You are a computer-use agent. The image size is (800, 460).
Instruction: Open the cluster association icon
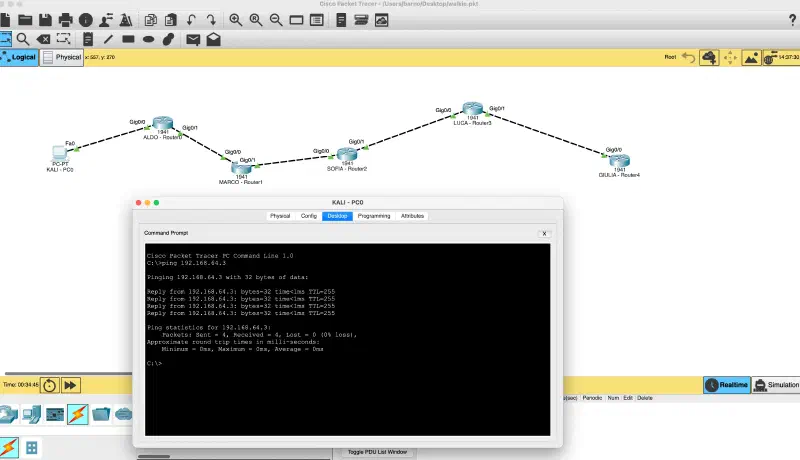point(361,20)
